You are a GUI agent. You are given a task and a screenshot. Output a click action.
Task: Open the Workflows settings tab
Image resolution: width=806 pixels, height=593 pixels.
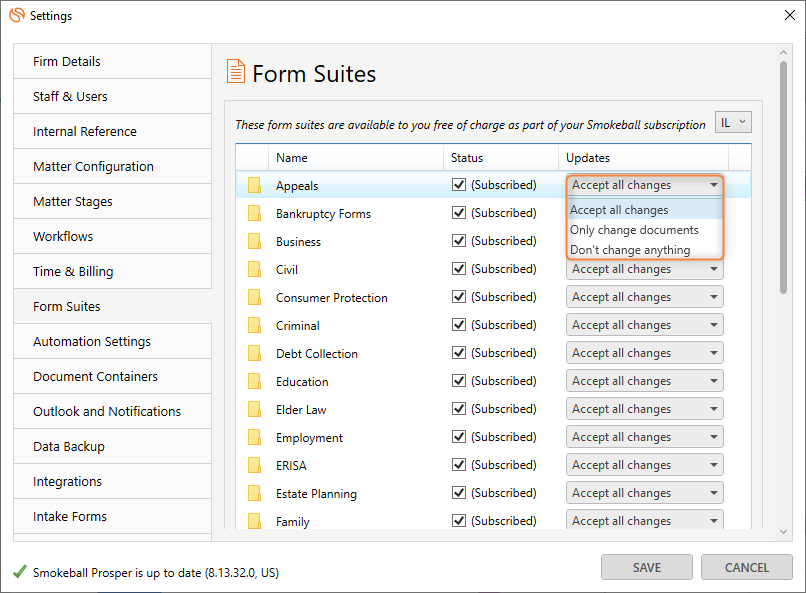pyautogui.click(x=113, y=236)
